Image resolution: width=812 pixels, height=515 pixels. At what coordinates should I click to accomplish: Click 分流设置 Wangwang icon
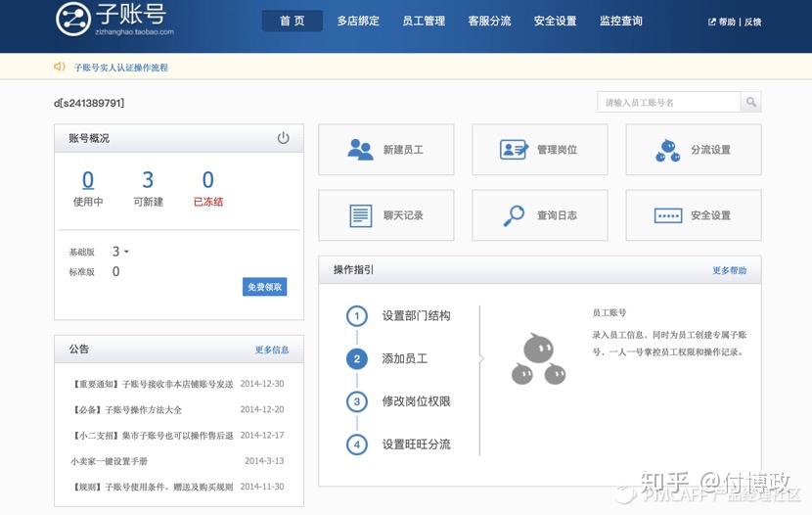[x=668, y=150]
